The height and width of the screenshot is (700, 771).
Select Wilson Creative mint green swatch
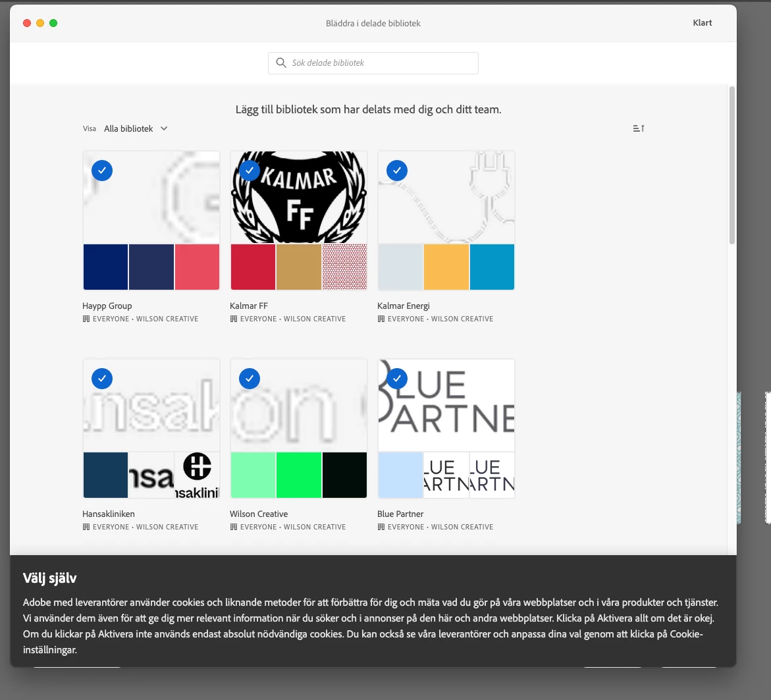tap(253, 475)
